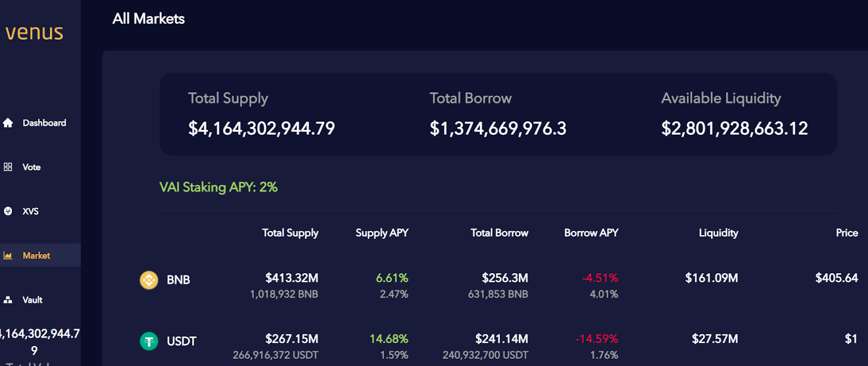
Task: Click the BNB coin icon
Action: 149,280
